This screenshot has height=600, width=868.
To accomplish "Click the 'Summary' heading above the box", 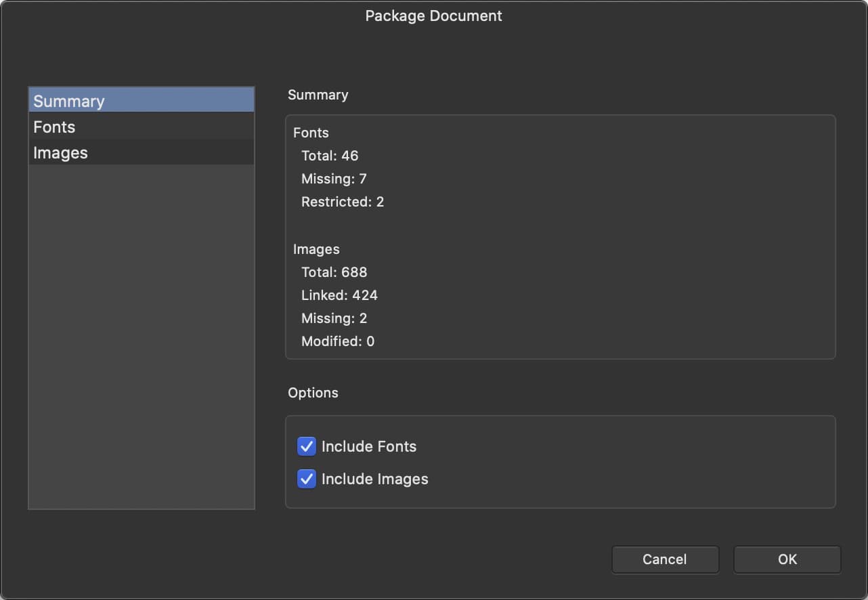I will [318, 95].
